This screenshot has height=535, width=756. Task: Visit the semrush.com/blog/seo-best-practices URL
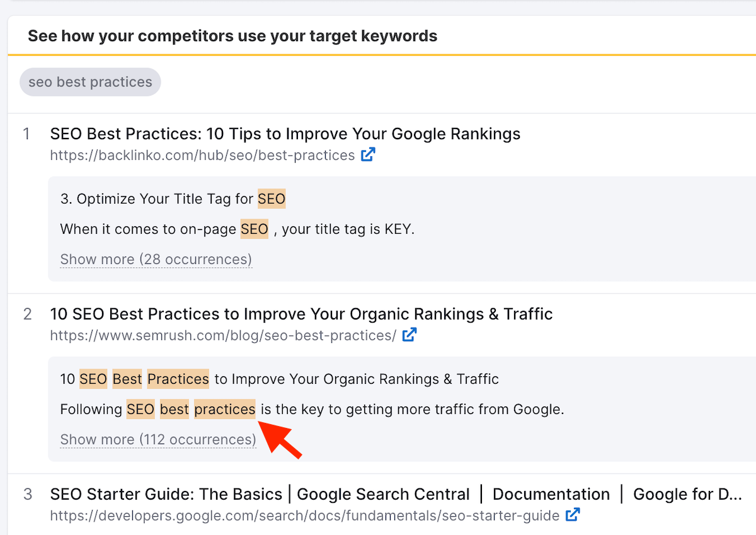223,336
